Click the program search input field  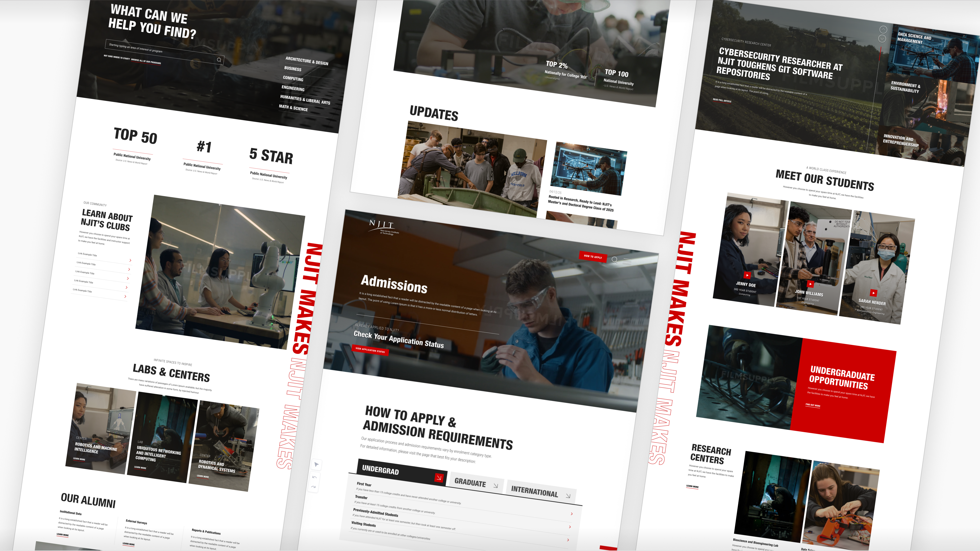tap(164, 52)
